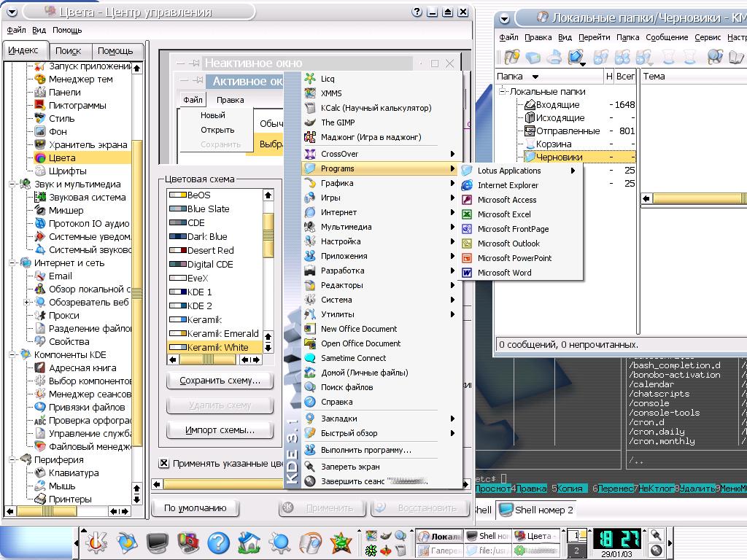Toggle the Применять указанные цвета checkbox
This screenshot has height=560, width=747.
point(164,463)
